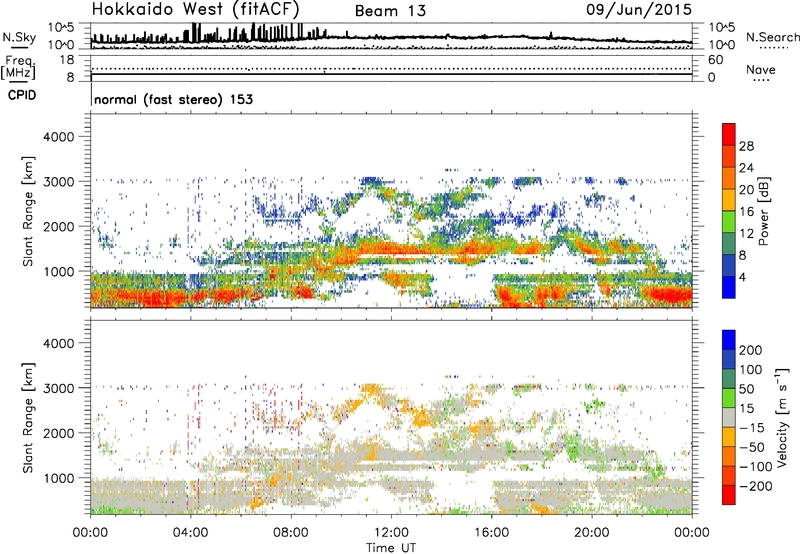The image size is (800, 554).
Task: Click the power panel at 1000 km tick
Action: tap(58, 271)
